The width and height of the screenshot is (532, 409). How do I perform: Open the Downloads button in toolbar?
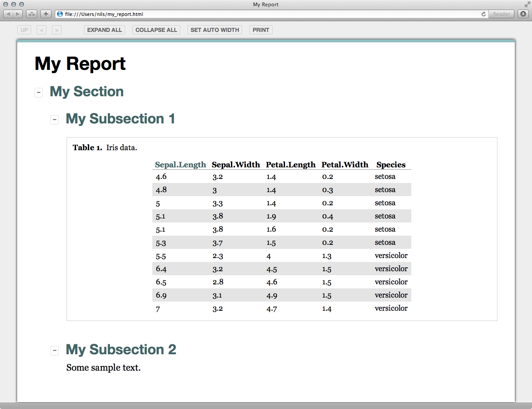(523, 14)
